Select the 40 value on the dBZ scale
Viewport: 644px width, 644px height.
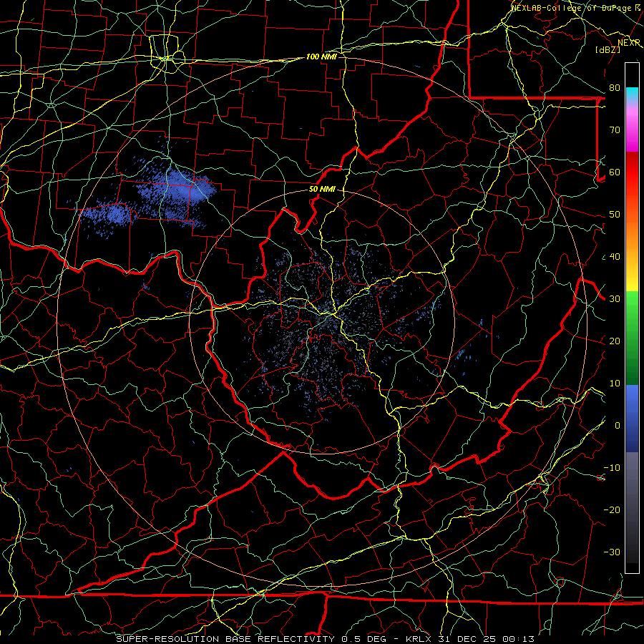[615, 257]
